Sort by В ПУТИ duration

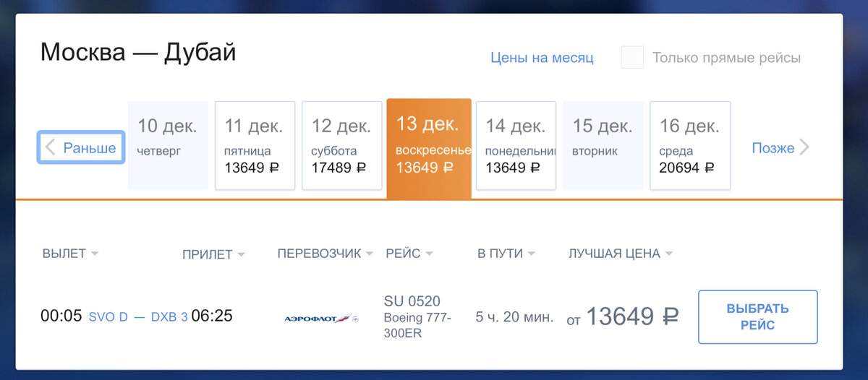tap(506, 254)
